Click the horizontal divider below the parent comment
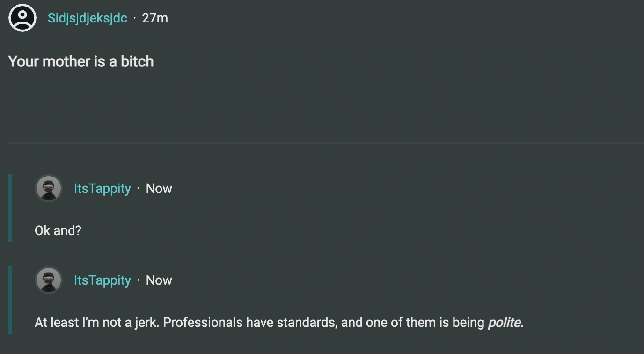 point(326,142)
